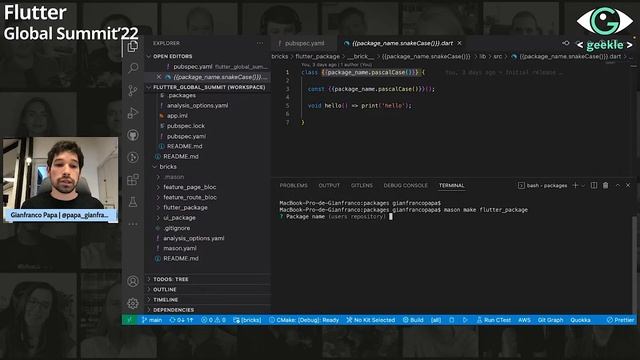Click the terminal Package name input prompt
Screen dimensions: 640x360
[x=336, y=217]
